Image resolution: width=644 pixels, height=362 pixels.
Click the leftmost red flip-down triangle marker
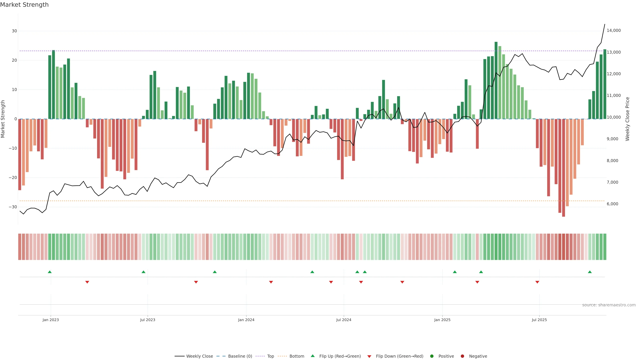point(87,282)
